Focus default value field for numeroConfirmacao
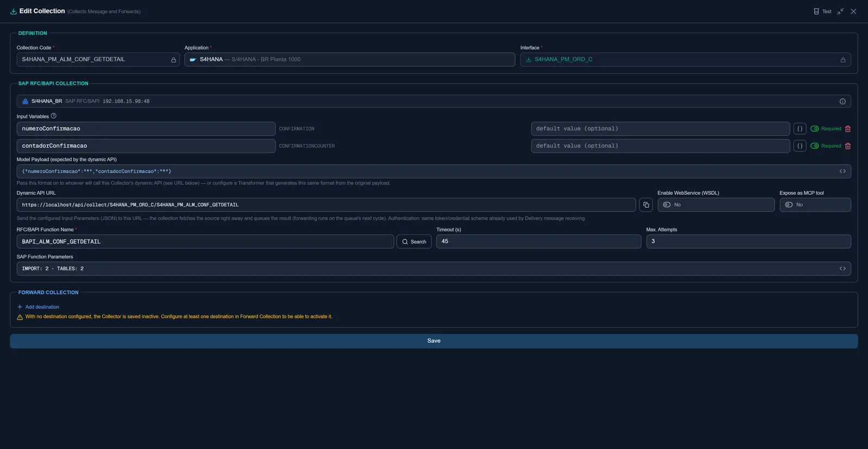Viewport: 868px width, 449px height. tap(660, 129)
